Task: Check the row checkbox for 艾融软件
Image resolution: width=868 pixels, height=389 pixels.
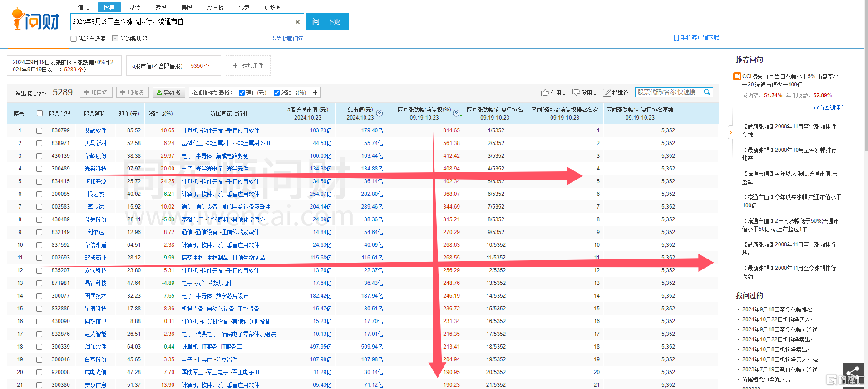Action: [39, 130]
